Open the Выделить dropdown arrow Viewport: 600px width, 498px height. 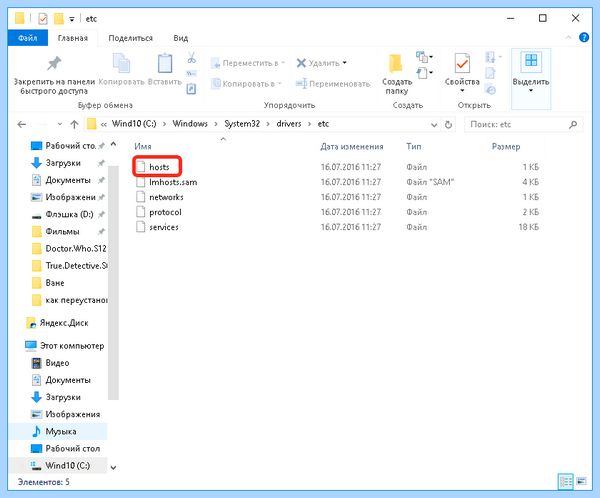click(x=531, y=91)
